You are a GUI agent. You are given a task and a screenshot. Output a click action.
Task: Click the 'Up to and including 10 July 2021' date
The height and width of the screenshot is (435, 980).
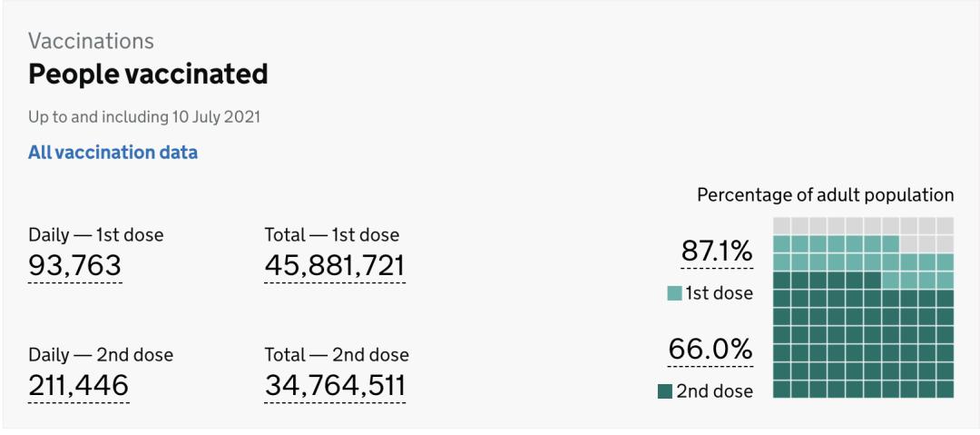point(145,117)
